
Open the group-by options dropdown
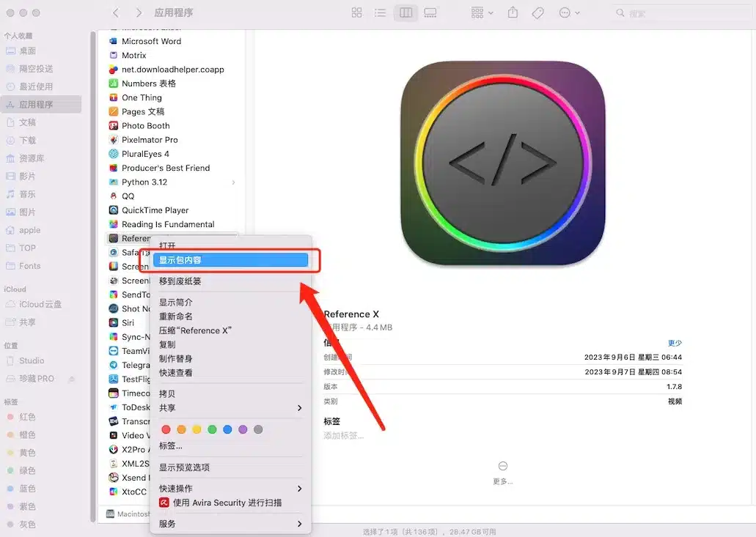pyautogui.click(x=482, y=13)
